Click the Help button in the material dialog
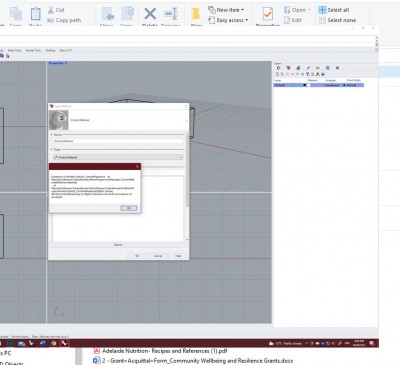Image resolution: width=400 pixels, height=365 pixels. 178,256
